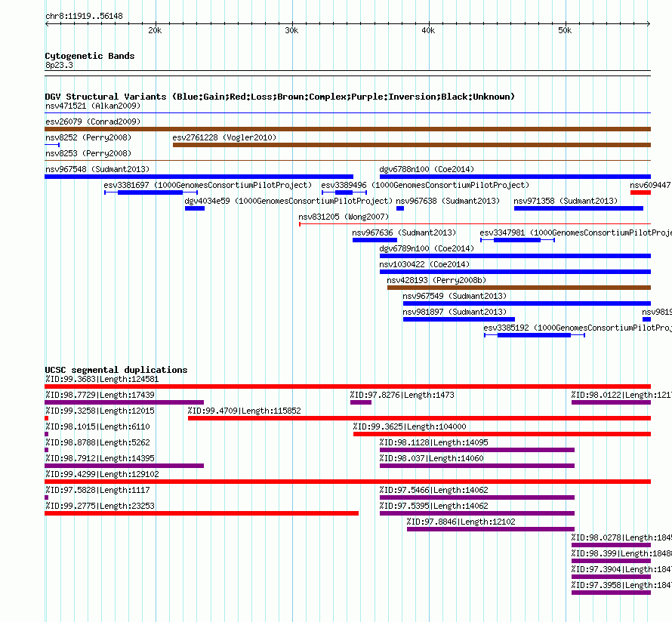Click duplication %ID:99.3625|Length:104000 label
The width and height of the screenshot is (672, 622).
pos(410,426)
